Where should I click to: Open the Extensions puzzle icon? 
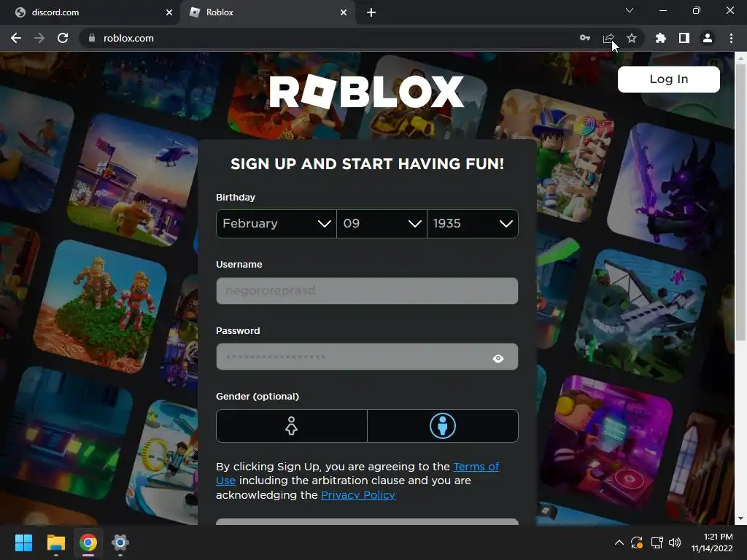[660, 38]
